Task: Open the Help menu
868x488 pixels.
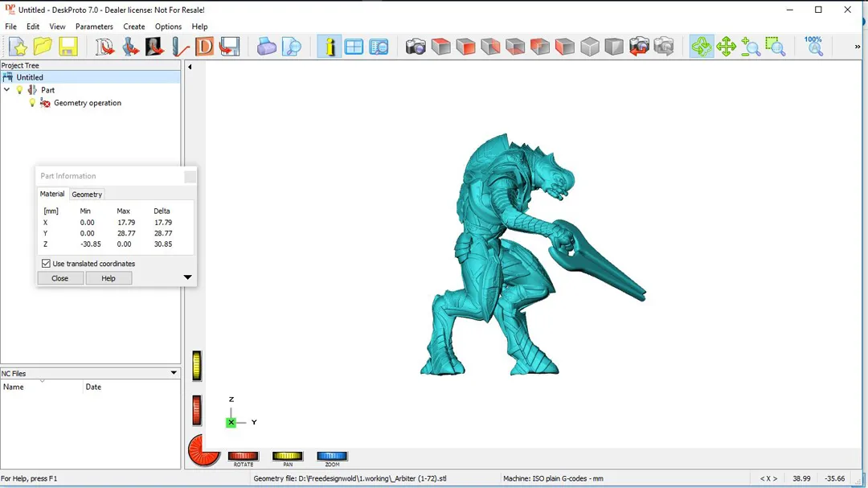Action: pyautogui.click(x=199, y=27)
